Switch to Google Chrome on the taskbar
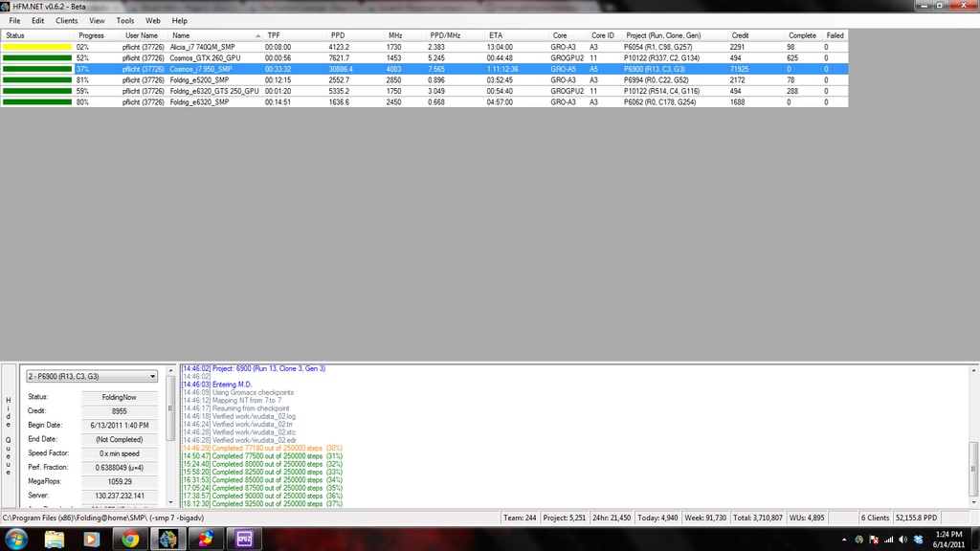Viewport: 980px width, 551px height. coord(130,540)
